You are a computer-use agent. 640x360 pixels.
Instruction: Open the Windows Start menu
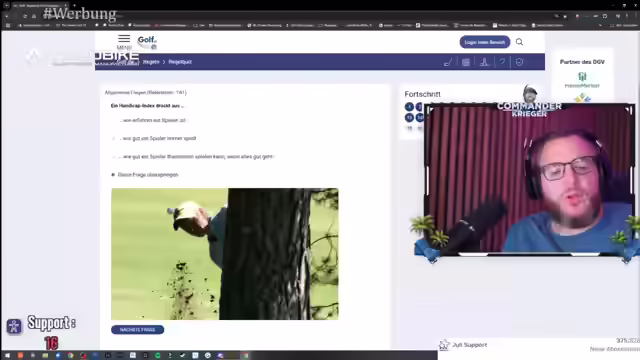point(7,356)
